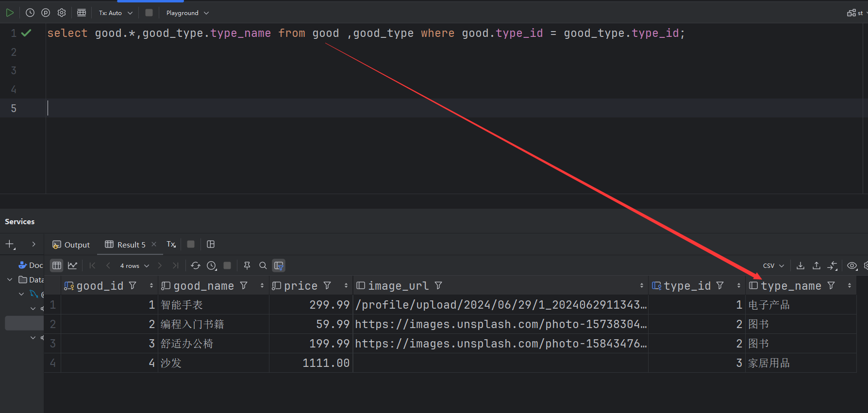868x413 pixels.
Task: Filter the type_id column
Action: coord(720,286)
